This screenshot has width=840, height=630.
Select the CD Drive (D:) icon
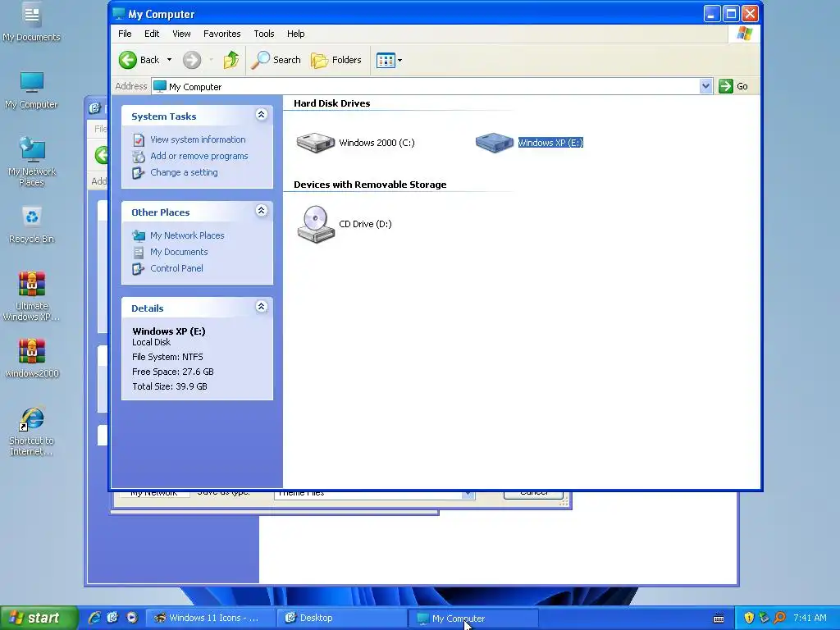click(316, 224)
